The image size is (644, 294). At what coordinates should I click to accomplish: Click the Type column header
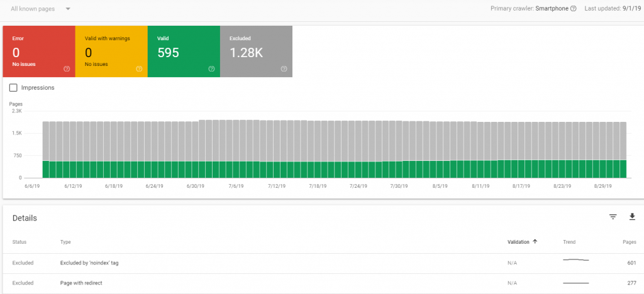click(65, 242)
